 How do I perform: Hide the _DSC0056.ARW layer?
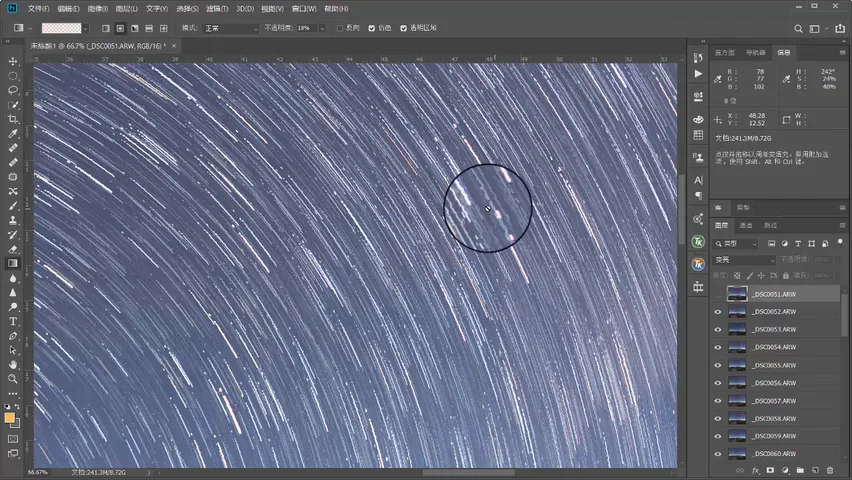(x=718, y=383)
